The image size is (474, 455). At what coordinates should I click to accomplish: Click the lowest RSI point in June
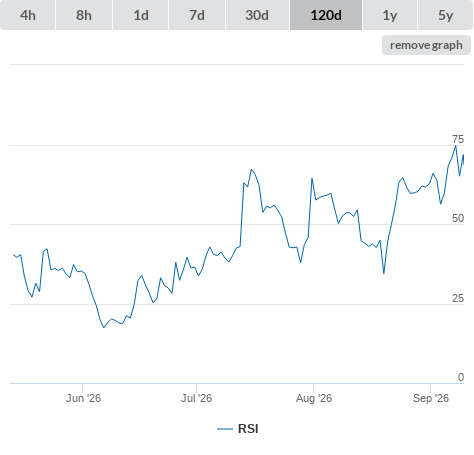pos(104,328)
